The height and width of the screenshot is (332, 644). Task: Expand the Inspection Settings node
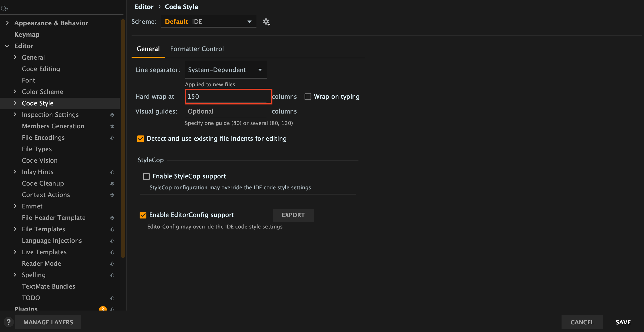[15, 114]
